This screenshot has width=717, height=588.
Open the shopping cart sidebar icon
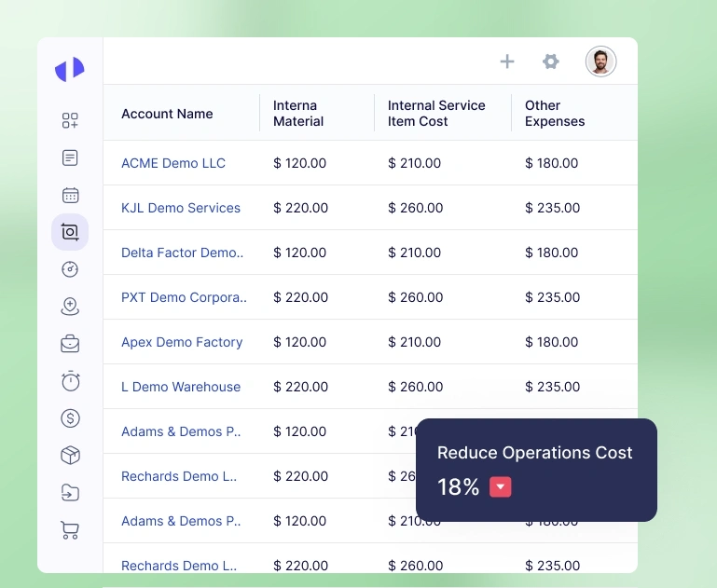(70, 530)
